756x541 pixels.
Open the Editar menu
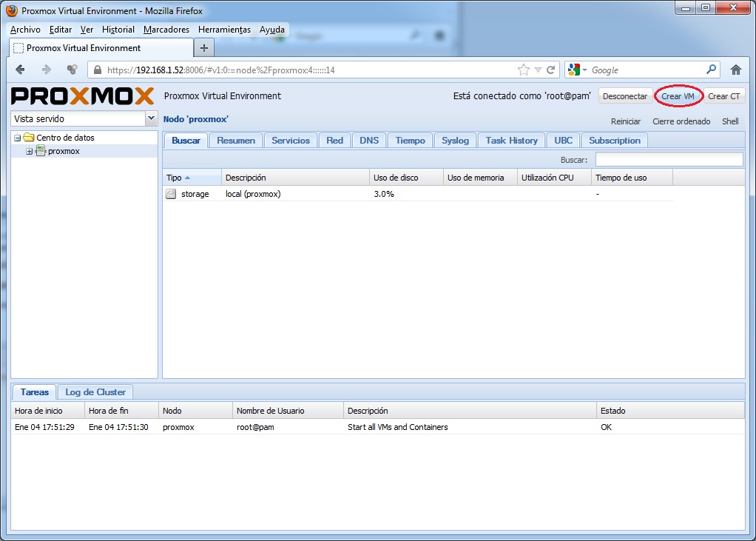[60, 30]
